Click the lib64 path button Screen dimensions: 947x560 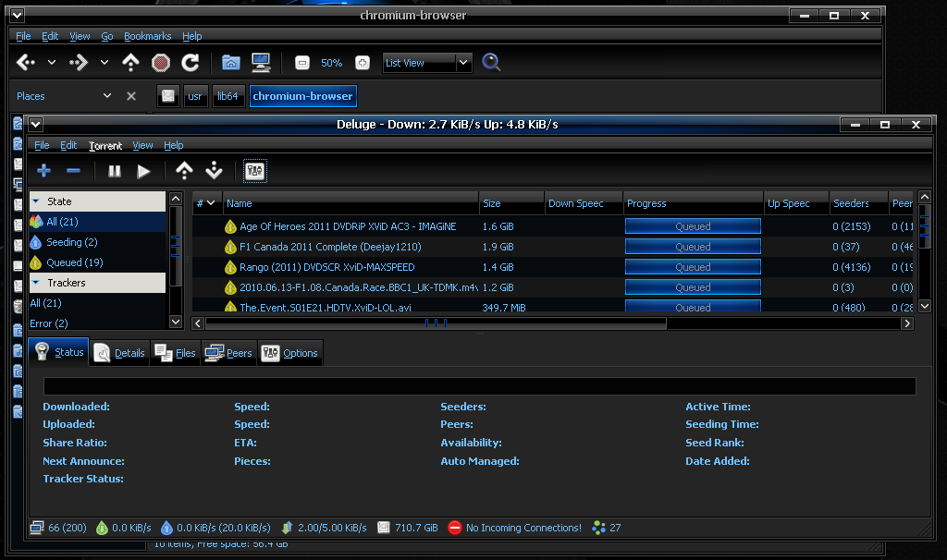tap(228, 96)
